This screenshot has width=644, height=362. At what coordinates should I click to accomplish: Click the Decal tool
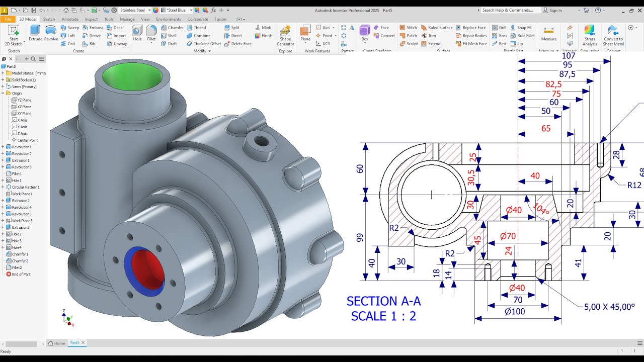pyautogui.click(x=115, y=28)
